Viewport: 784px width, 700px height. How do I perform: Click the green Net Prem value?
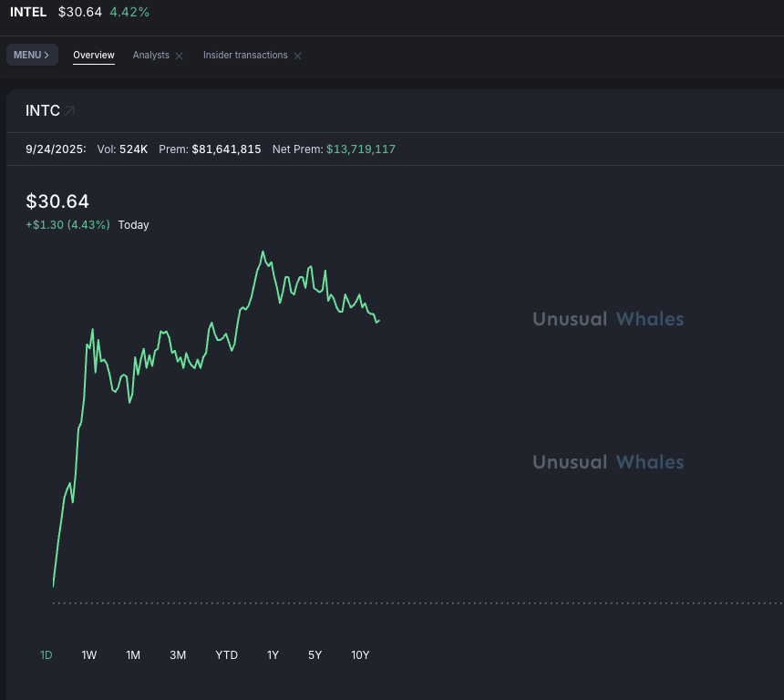pyautogui.click(x=361, y=149)
